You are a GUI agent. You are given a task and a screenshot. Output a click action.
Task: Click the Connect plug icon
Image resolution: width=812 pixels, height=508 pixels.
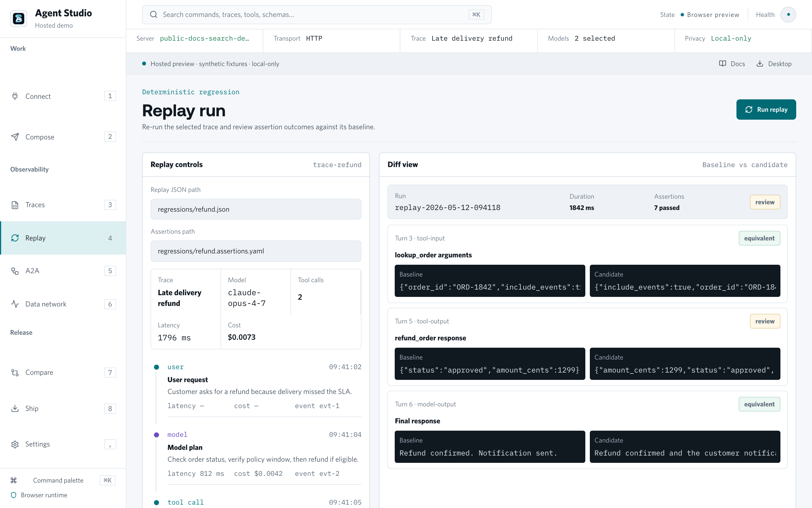(15, 96)
